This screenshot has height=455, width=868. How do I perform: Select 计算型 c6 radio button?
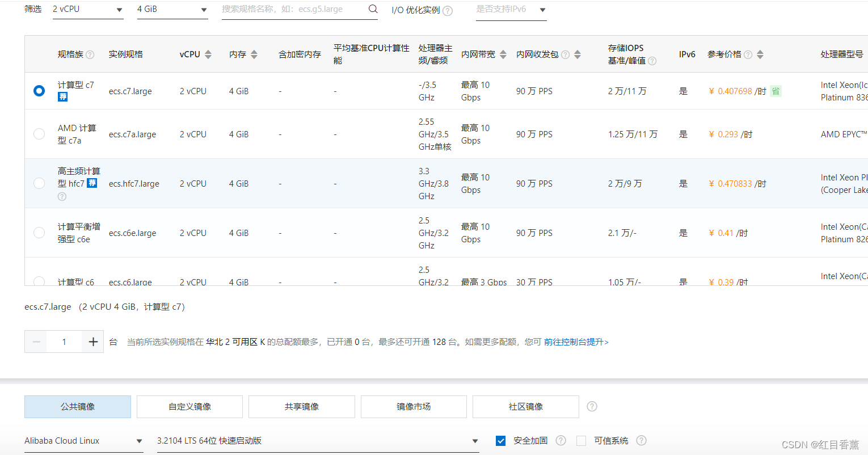click(39, 281)
